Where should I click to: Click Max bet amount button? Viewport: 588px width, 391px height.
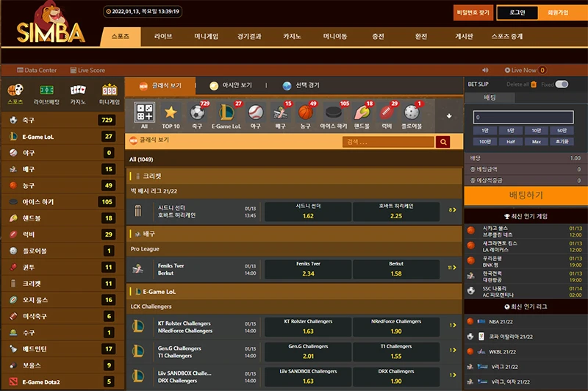(537, 141)
